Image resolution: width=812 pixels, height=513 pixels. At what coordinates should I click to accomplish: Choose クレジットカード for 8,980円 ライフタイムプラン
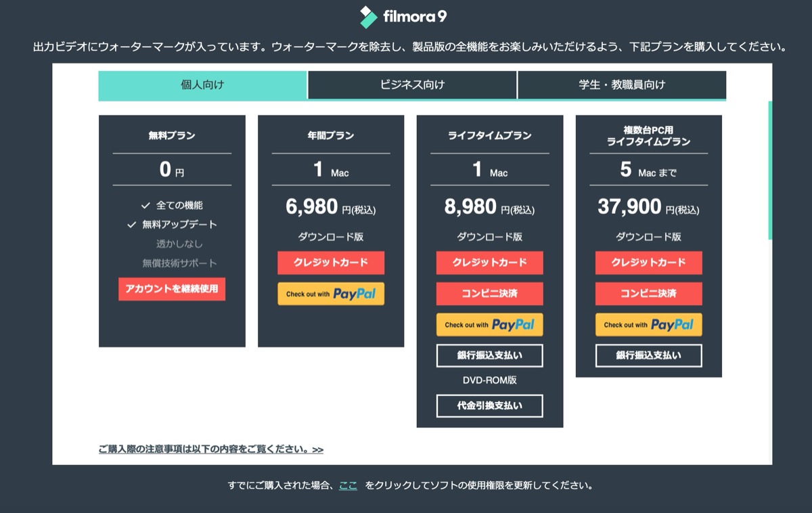coord(490,263)
